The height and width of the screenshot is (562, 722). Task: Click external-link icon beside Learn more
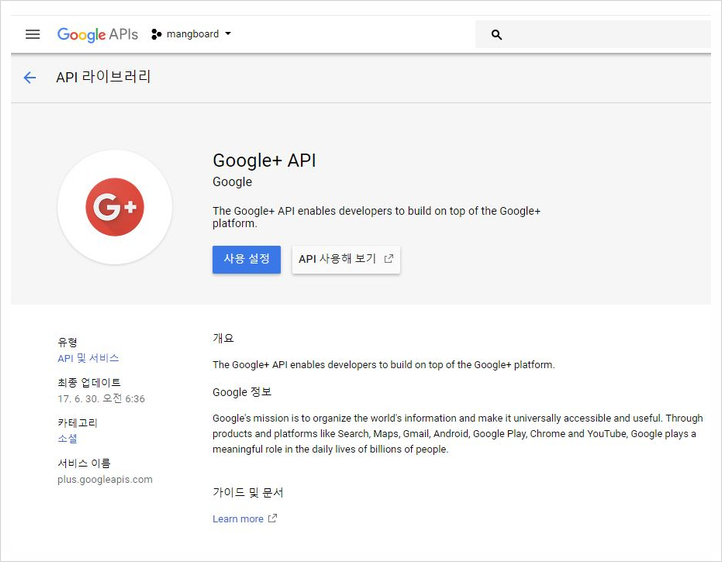click(x=273, y=519)
